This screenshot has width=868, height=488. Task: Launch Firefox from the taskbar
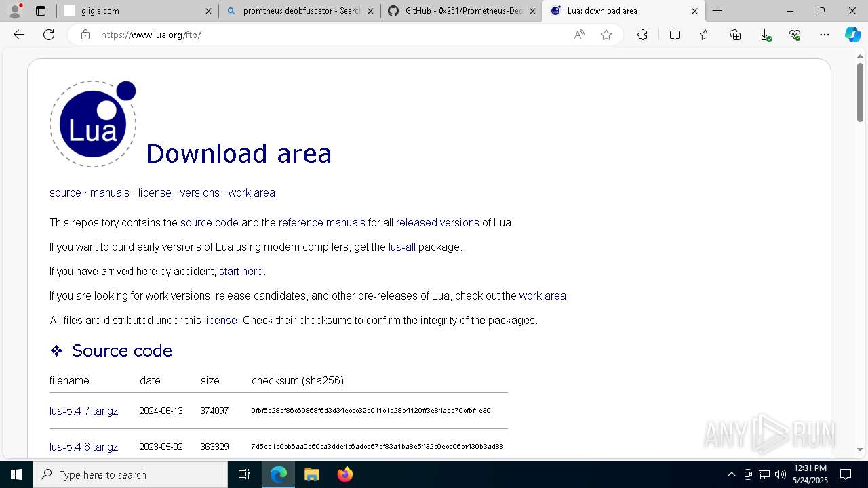[344, 474]
